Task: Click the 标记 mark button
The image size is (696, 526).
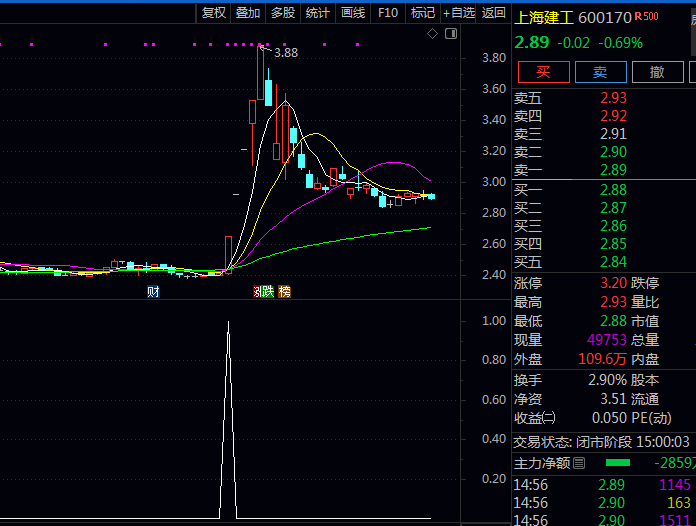Action: (x=422, y=12)
